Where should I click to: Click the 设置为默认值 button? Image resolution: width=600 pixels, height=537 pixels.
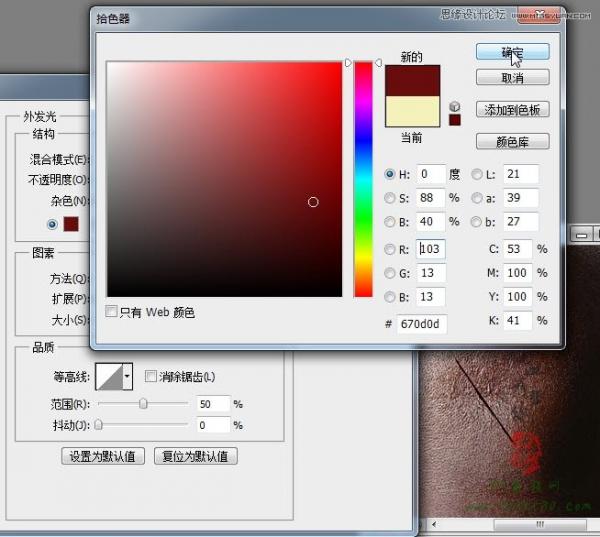pos(104,456)
